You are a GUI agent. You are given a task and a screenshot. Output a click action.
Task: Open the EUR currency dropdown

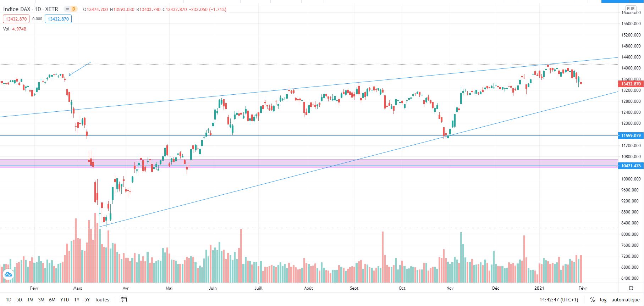click(631, 9)
